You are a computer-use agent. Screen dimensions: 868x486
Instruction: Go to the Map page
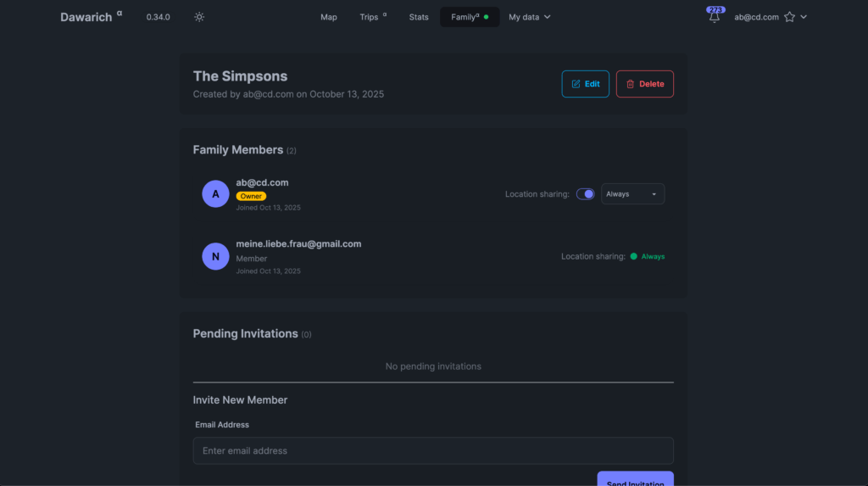(329, 17)
